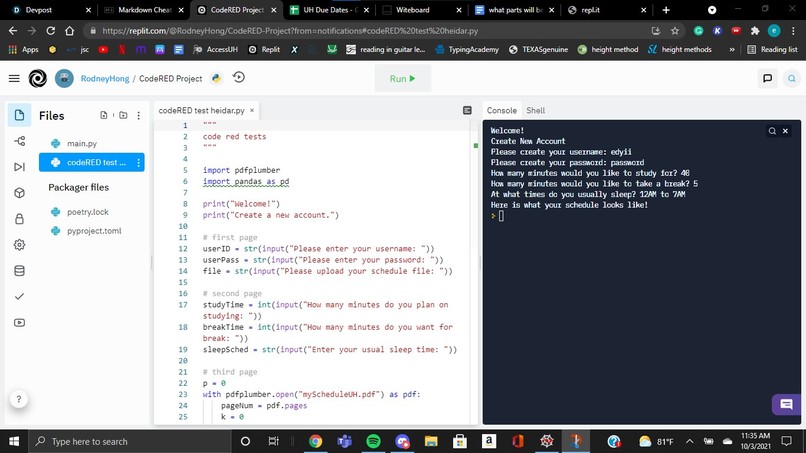Clear the console with X button
This screenshot has width=806, height=453.
[x=785, y=131]
